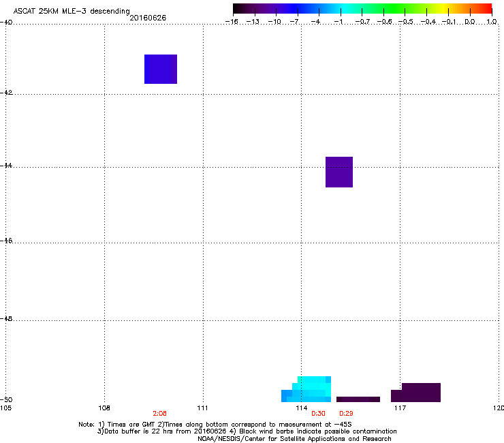Click the purple data square near 44 south
Viewport: 504px width, 443px height.
click(x=339, y=172)
